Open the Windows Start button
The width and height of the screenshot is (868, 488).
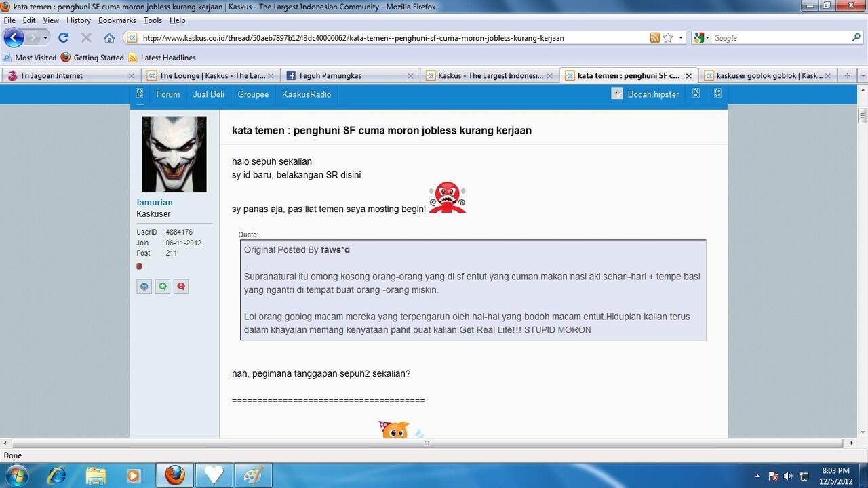[16, 475]
